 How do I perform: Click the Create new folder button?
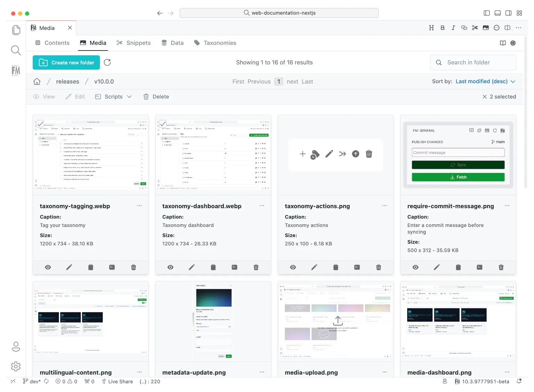[66, 62]
